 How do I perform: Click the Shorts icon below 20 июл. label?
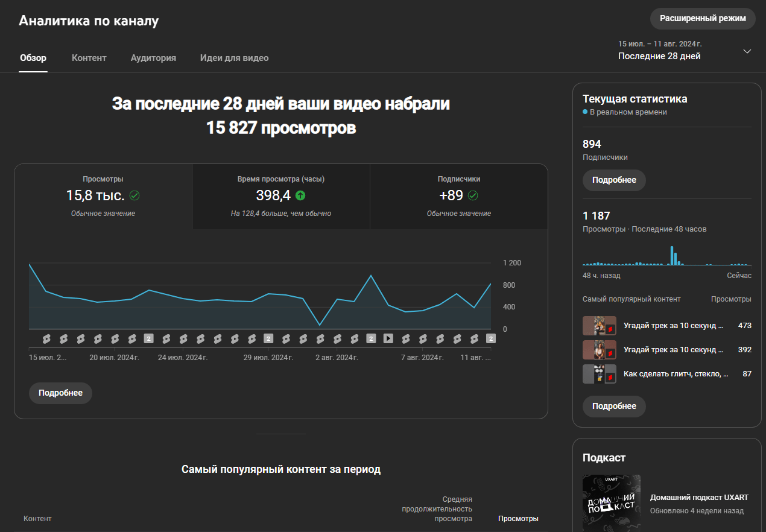coord(116,338)
